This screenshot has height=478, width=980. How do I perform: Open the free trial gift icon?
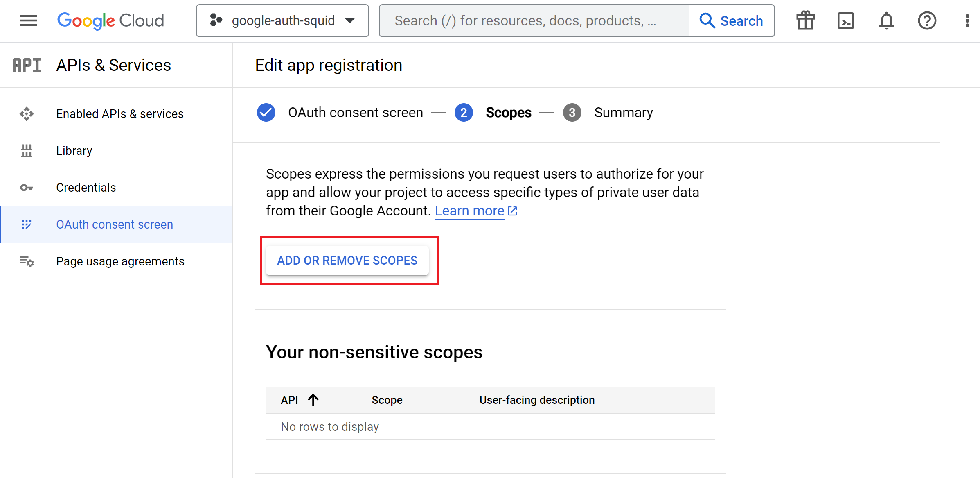[805, 20]
